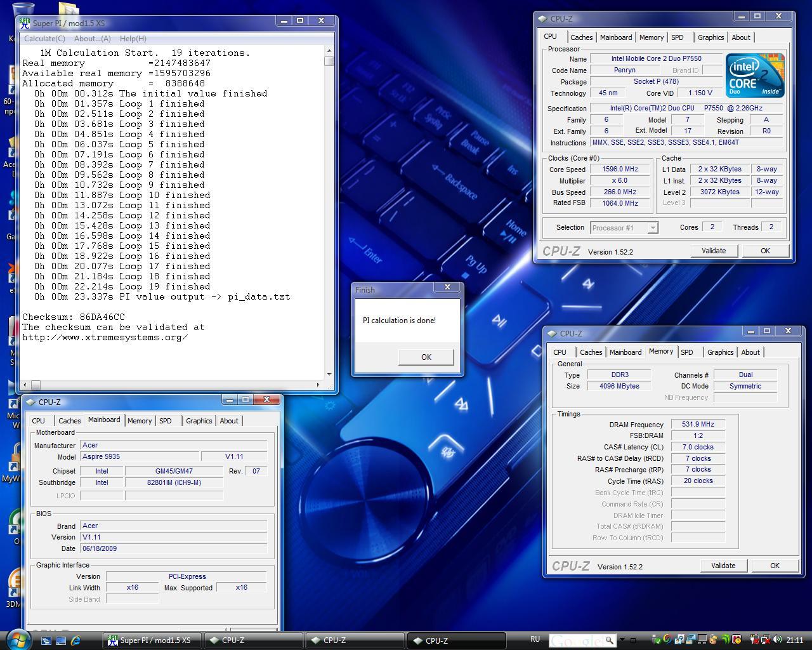Click the http://www.xtremesystems.org/ text line
This screenshot has width=812, height=650.
coord(105,337)
